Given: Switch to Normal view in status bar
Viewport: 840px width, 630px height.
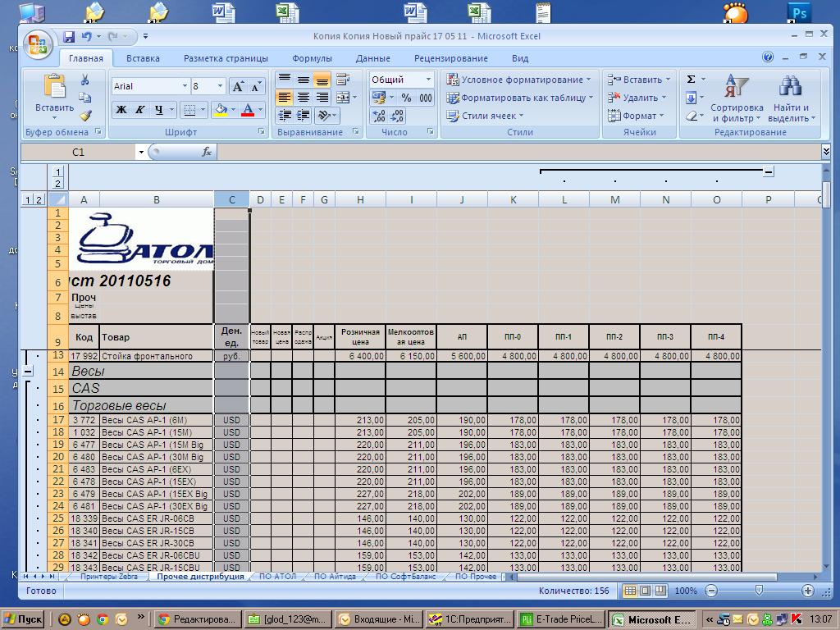Looking at the screenshot, I should (631, 591).
